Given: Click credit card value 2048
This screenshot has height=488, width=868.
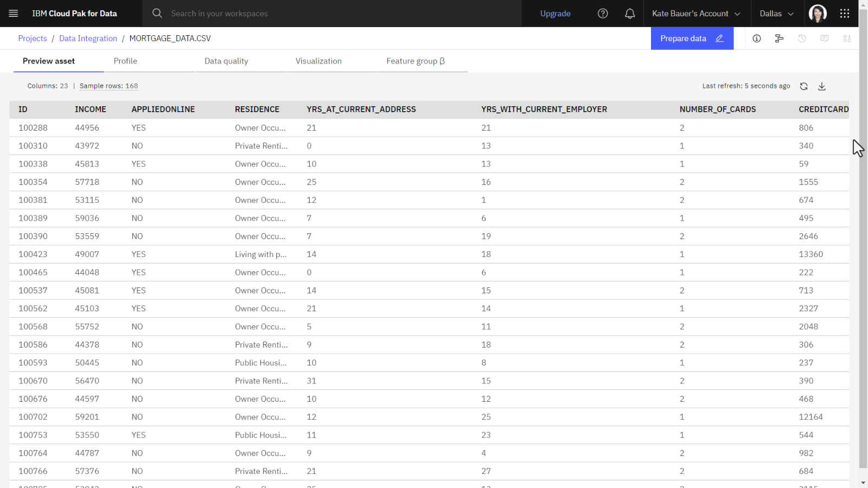Looking at the screenshot, I should (x=808, y=326).
